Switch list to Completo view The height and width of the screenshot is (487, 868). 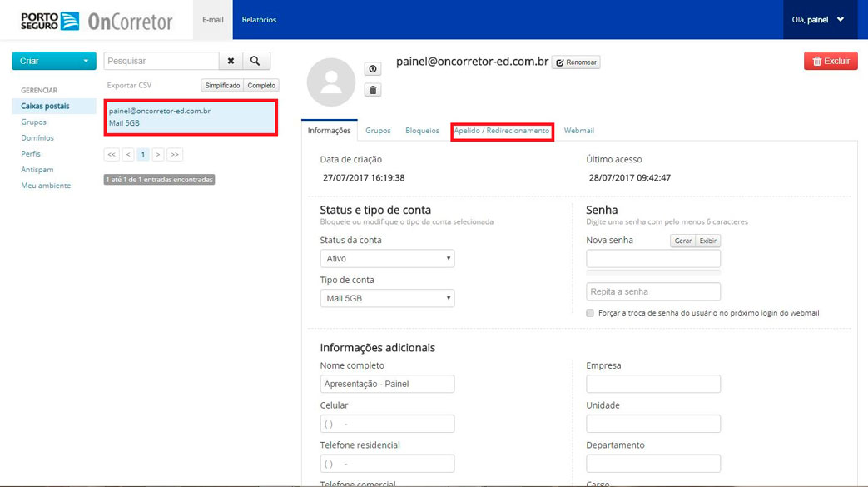click(x=261, y=86)
